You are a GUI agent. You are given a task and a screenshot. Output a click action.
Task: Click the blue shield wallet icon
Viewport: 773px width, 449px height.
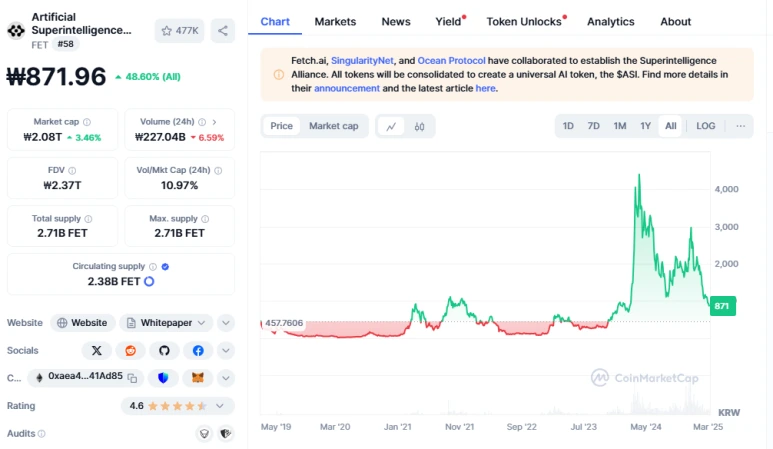tap(163, 378)
